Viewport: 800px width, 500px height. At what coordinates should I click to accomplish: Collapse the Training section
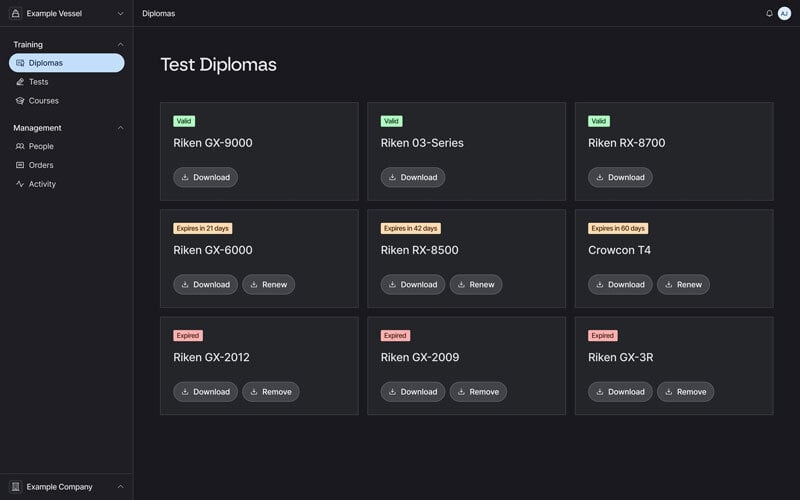pos(120,44)
